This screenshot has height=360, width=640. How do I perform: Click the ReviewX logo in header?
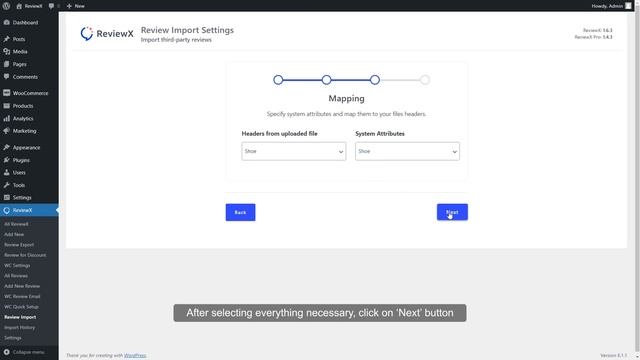[107, 33]
